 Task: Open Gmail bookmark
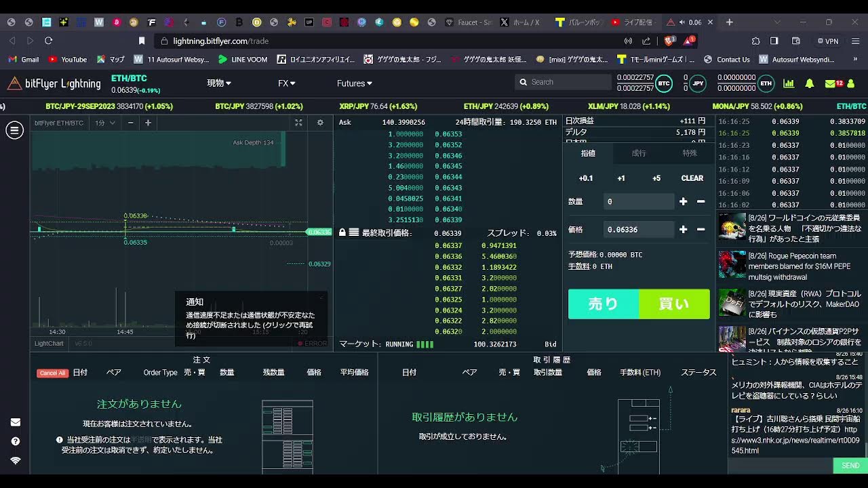(x=23, y=60)
